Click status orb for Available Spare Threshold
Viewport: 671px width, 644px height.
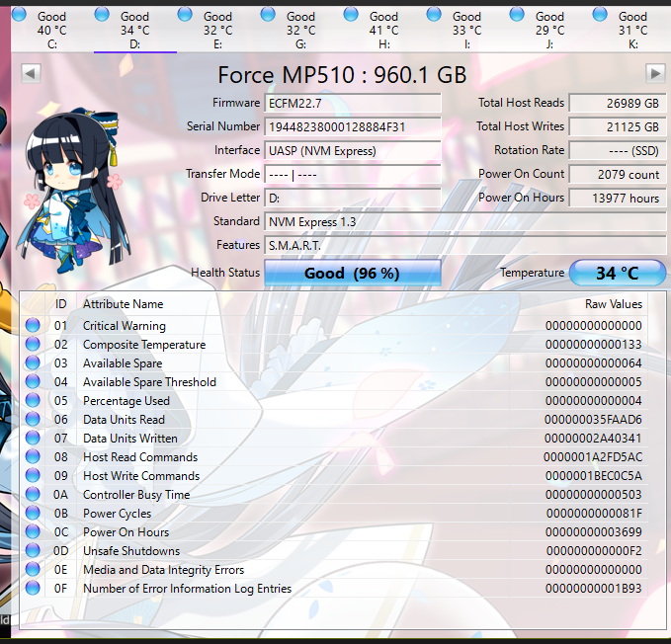click(x=33, y=382)
